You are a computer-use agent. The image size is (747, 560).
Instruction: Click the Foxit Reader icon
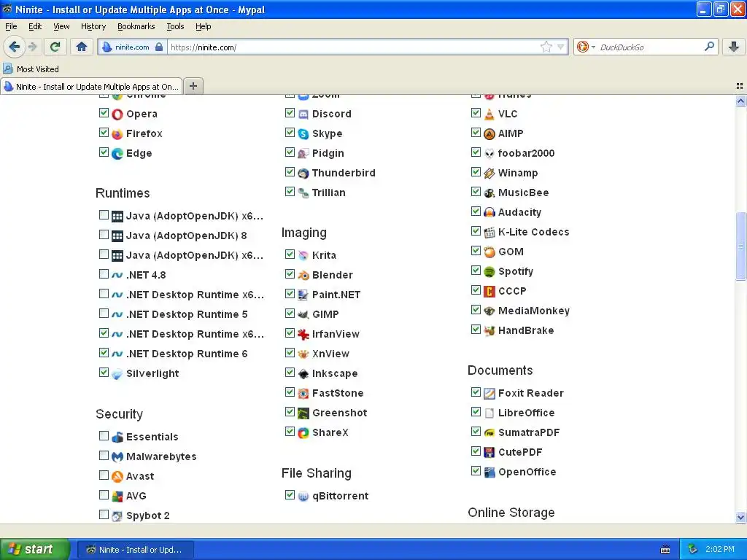489,393
